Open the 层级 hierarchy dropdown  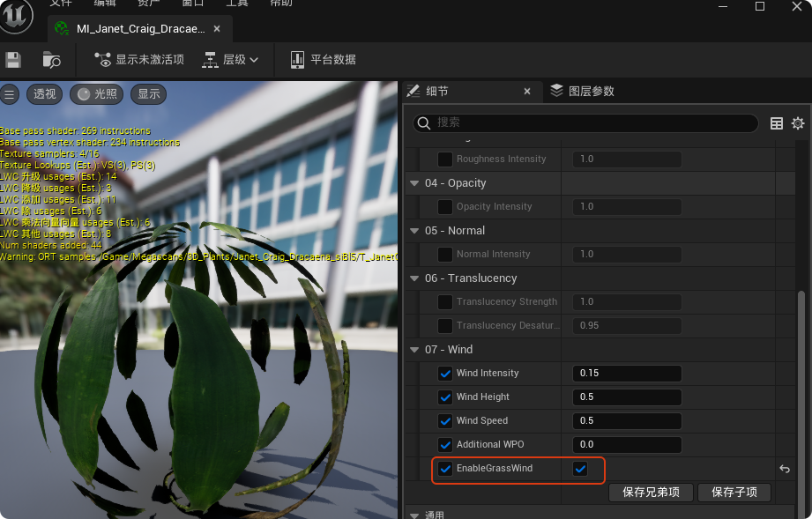coord(230,60)
